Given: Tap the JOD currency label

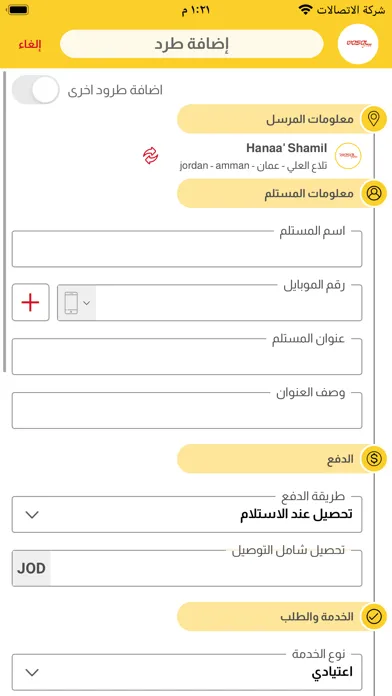Looking at the screenshot, I should coord(32,569).
